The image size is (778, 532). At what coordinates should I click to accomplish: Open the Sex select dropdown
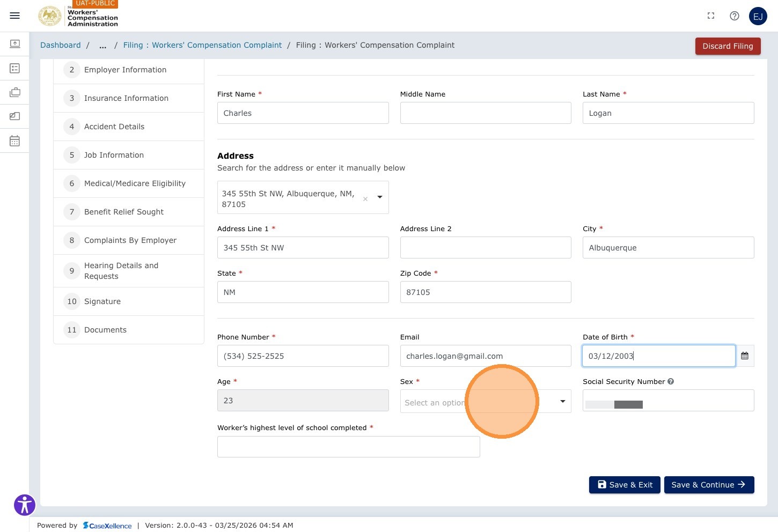486,402
